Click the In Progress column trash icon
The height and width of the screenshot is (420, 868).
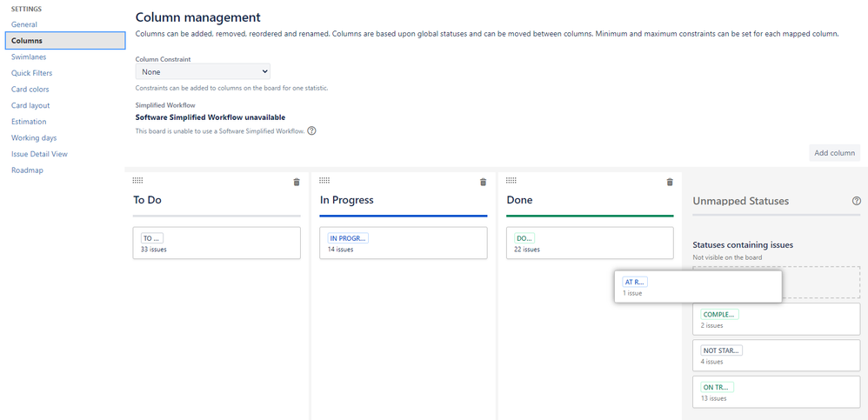pos(484,182)
